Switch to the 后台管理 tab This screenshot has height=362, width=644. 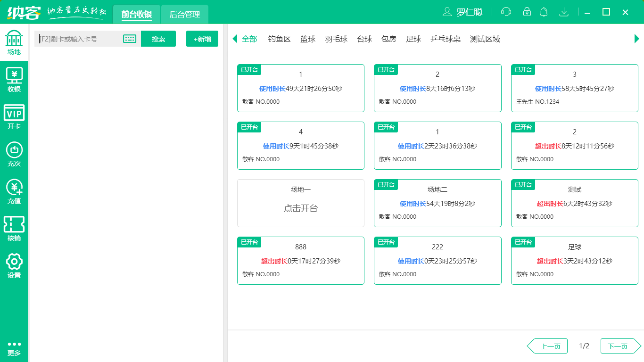tap(184, 14)
